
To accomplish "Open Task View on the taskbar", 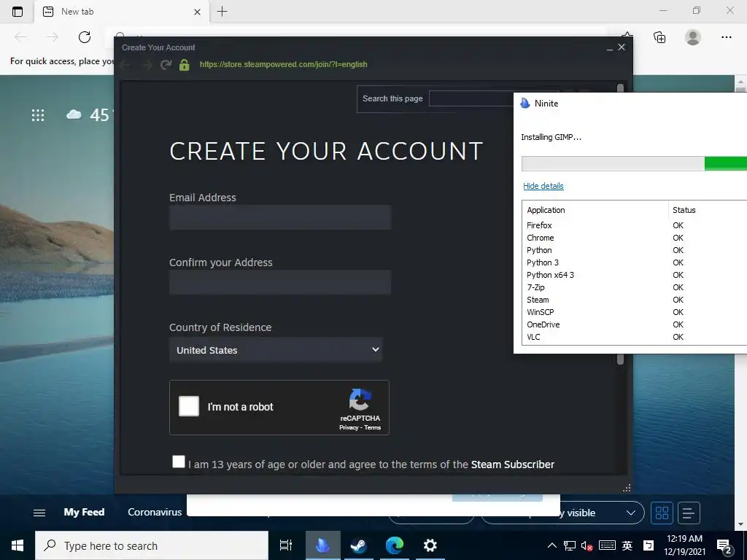I will (x=286, y=545).
